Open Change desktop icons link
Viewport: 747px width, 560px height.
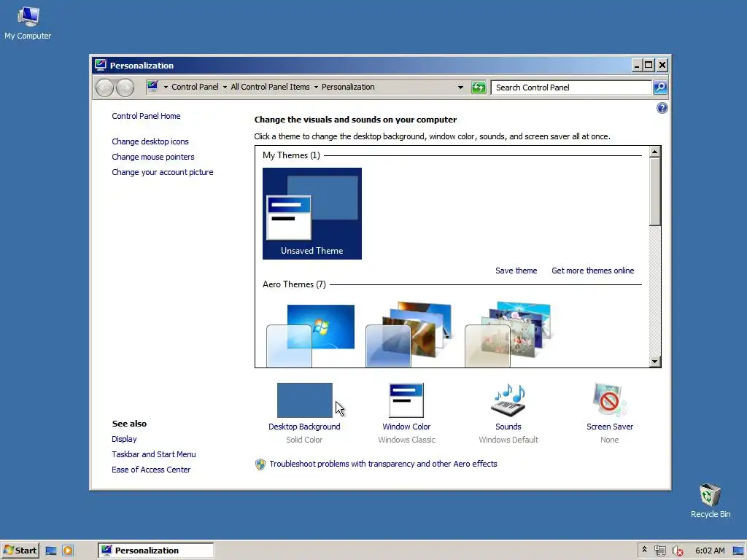[x=150, y=141]
